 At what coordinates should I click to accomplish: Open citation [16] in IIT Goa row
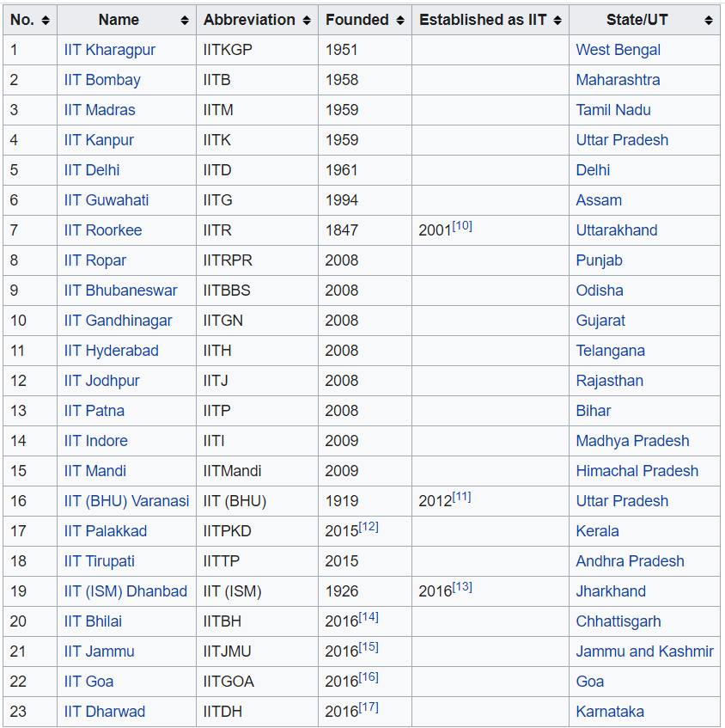pyautogui.click(x=369, y=677)
